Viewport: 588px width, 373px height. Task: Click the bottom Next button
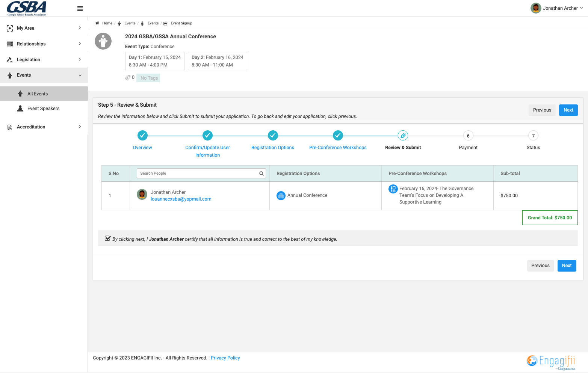click(567, 266)
